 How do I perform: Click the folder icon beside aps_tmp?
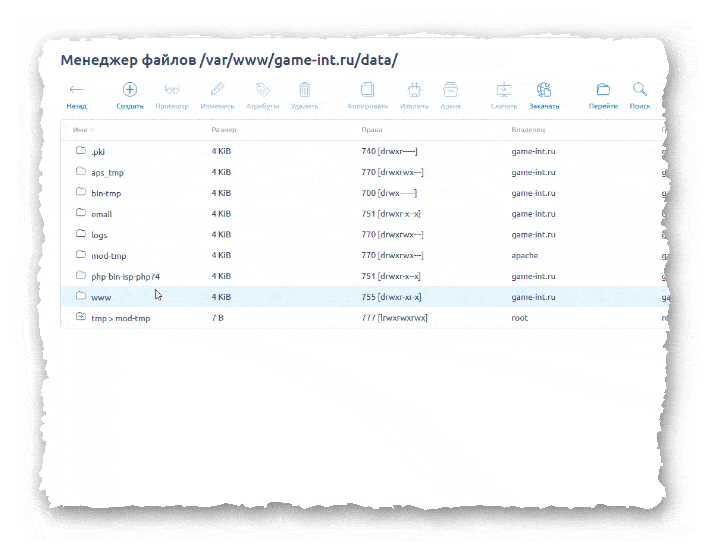[x=81, y=171]
